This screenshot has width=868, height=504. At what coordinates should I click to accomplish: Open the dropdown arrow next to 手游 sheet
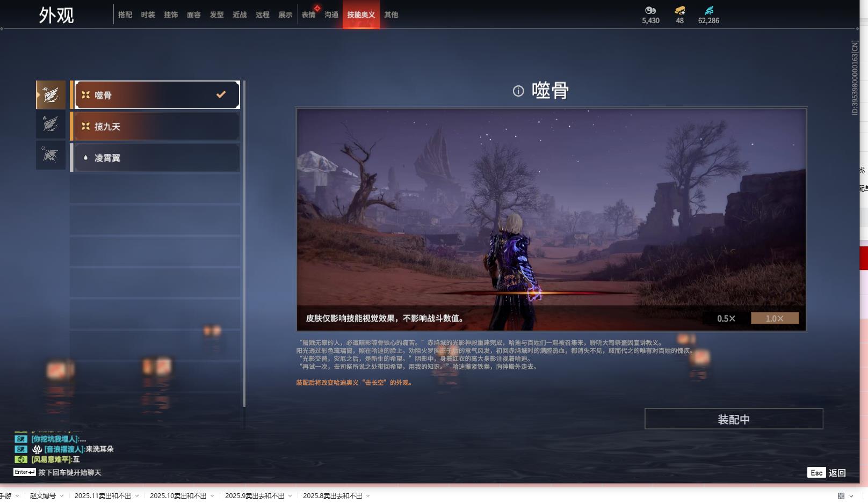pyautogui.click(x=17, y=496)
